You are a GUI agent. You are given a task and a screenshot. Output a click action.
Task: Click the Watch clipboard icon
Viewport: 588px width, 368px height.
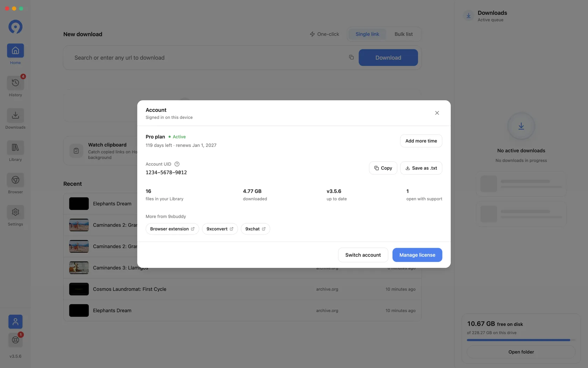[76, 151]
